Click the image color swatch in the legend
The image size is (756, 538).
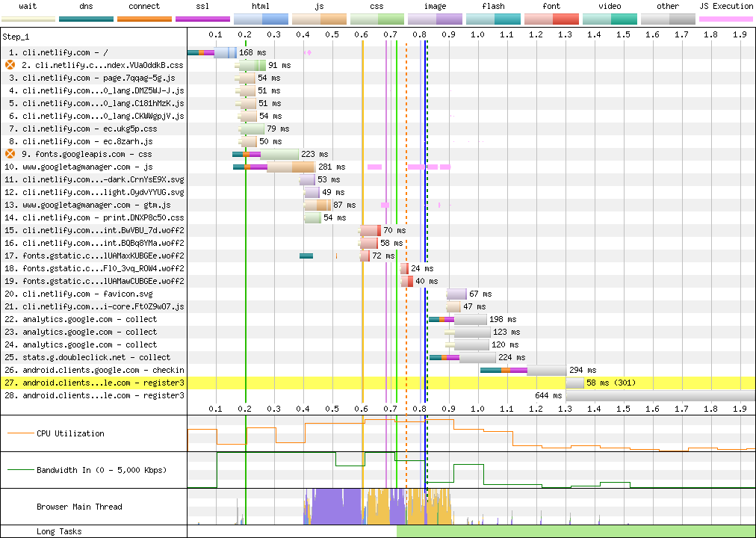(436, 19)
